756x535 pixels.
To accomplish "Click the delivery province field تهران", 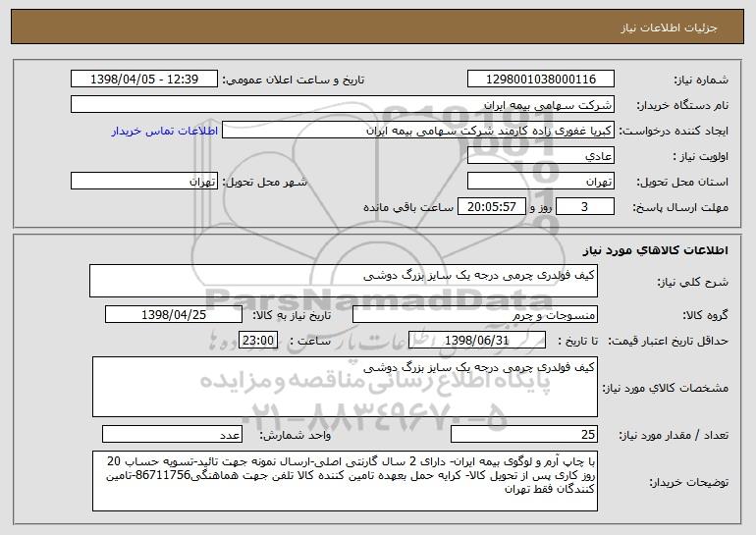I will click(x=540, y=182).
